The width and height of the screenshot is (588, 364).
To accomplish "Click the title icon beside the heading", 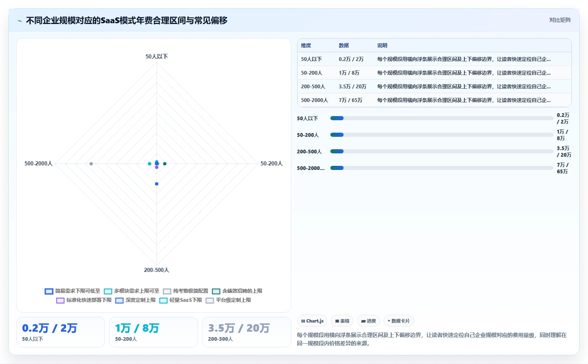I will [x=20, y=21].
